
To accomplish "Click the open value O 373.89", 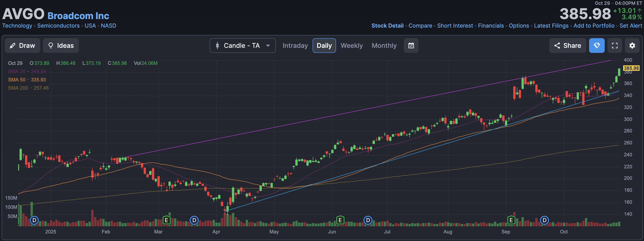I will tap(39, 63).
